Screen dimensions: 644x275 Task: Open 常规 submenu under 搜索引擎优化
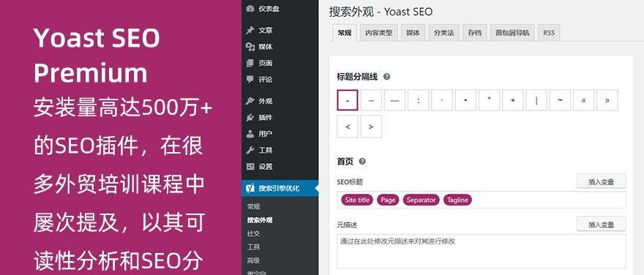tap(253, 206)
